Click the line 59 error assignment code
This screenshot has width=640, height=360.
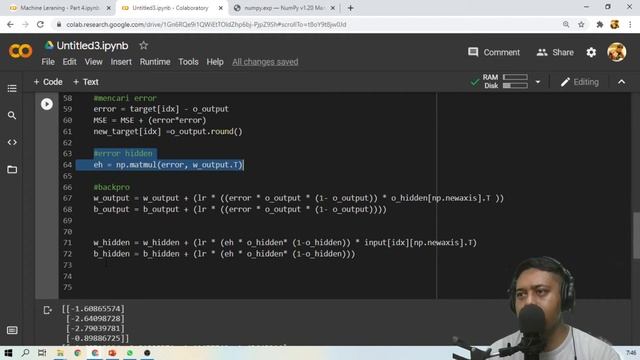point(161,109)
